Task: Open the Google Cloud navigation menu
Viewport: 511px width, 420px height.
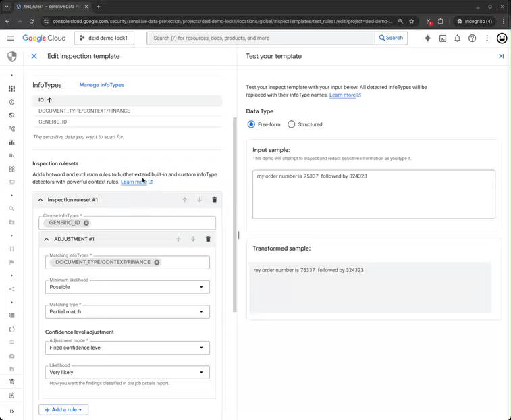Action: 11,38
